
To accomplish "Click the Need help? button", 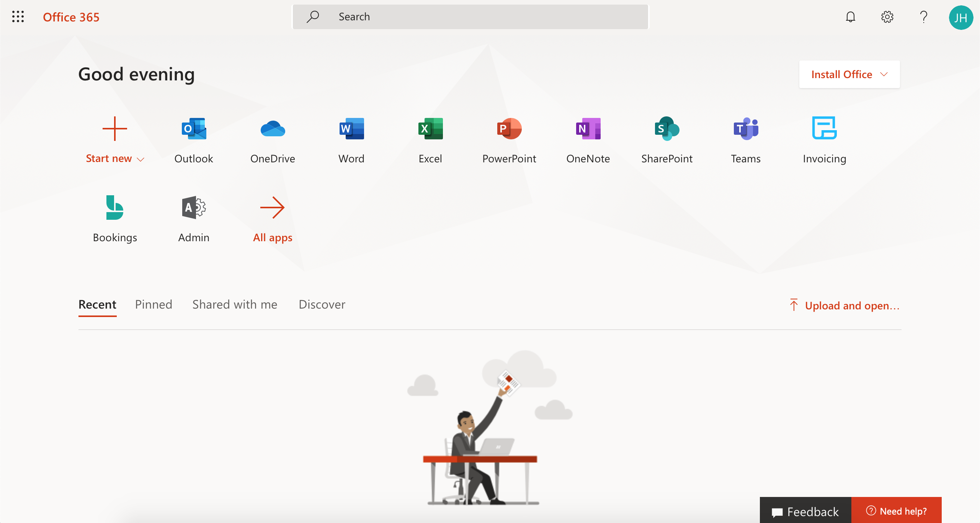I will [x=897, y=511].
